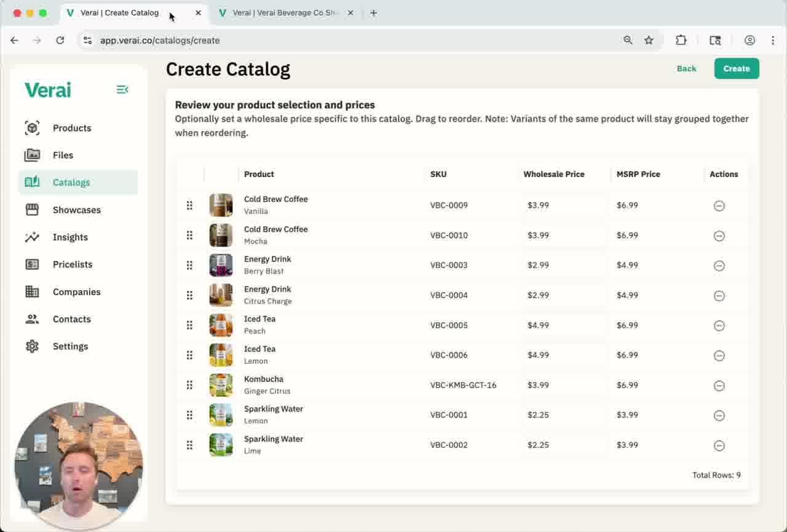
Task: Click the SKU column header
Action: tap(438, 174)
